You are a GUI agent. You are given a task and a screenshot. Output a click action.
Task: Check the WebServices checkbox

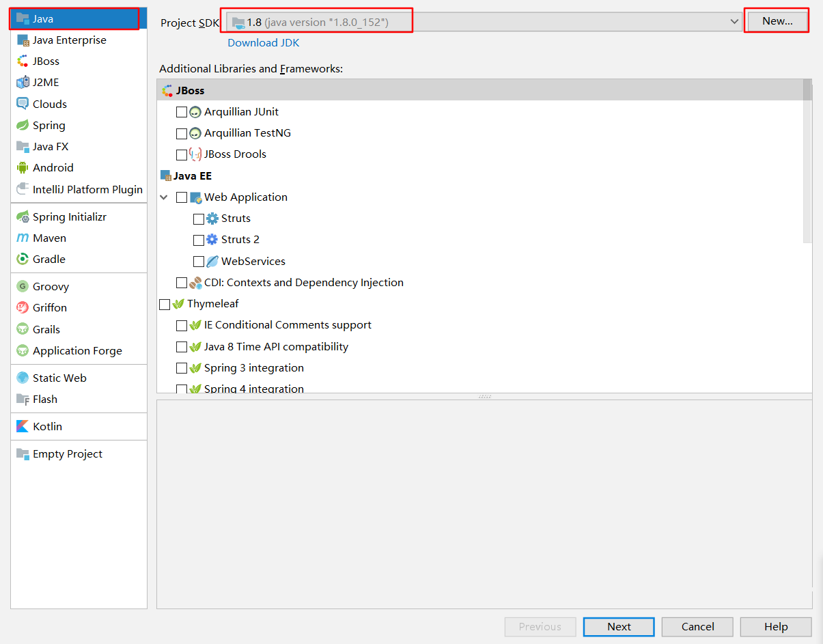tap(199, 261)
